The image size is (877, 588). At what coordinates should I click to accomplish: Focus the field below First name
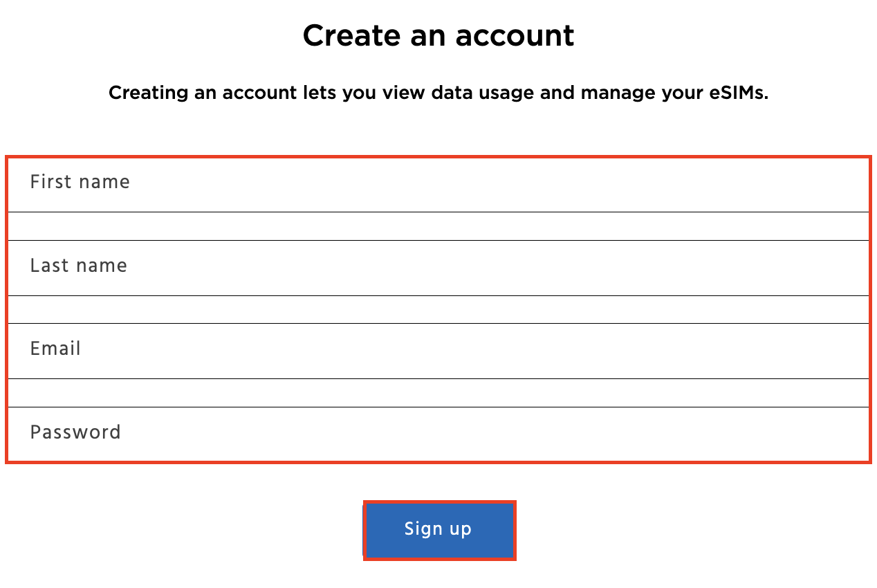pyautogui.click(x=438, y=226)
